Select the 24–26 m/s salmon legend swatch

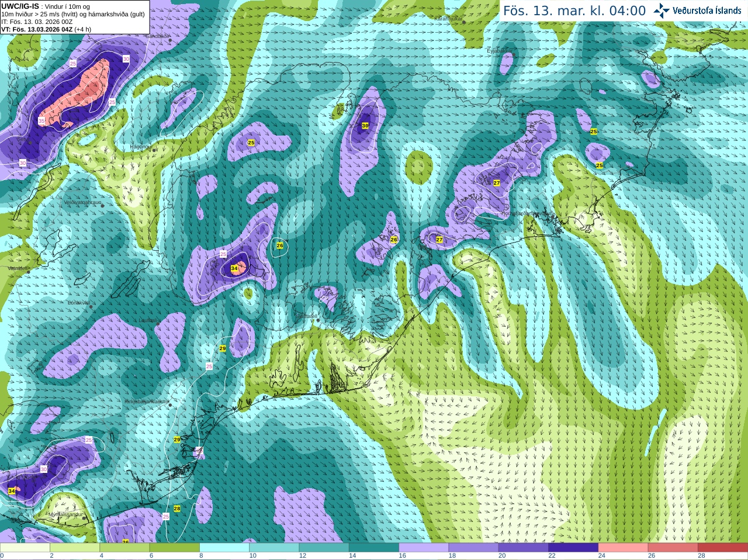pyautogui.click(x=624, y=548)
